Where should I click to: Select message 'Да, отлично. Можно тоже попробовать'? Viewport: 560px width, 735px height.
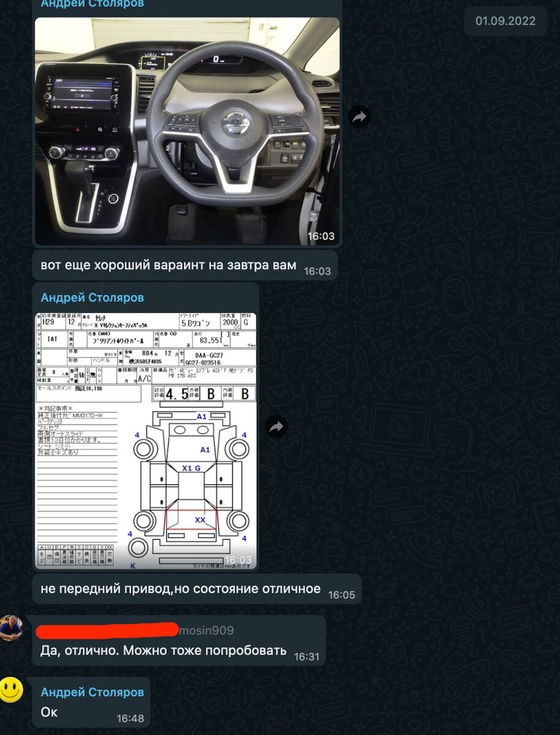[179, 641]
